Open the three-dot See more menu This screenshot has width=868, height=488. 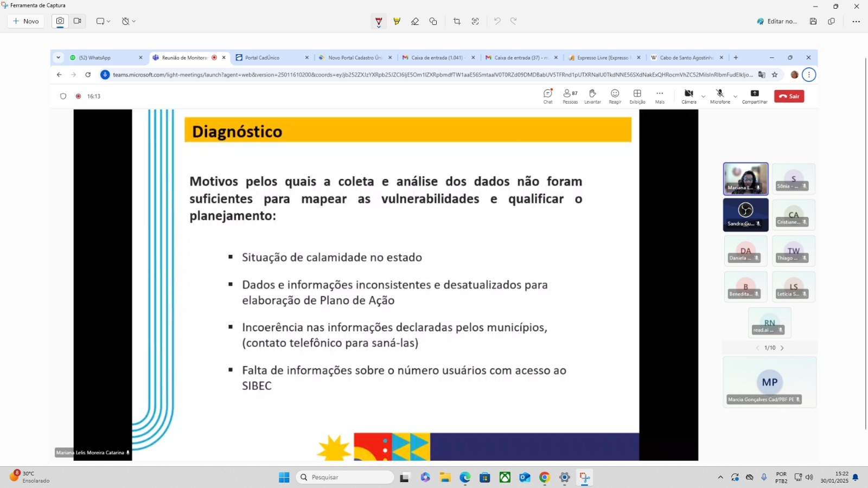click(x=856, y=21)
